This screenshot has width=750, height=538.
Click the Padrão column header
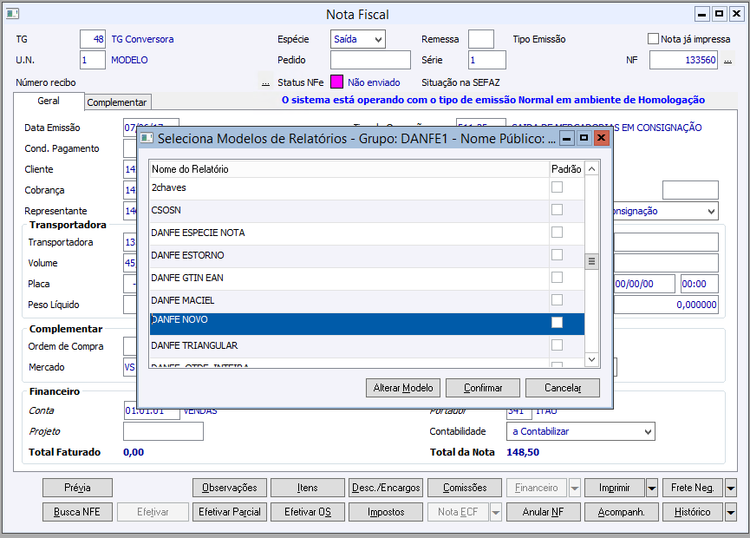coord(566,169)
